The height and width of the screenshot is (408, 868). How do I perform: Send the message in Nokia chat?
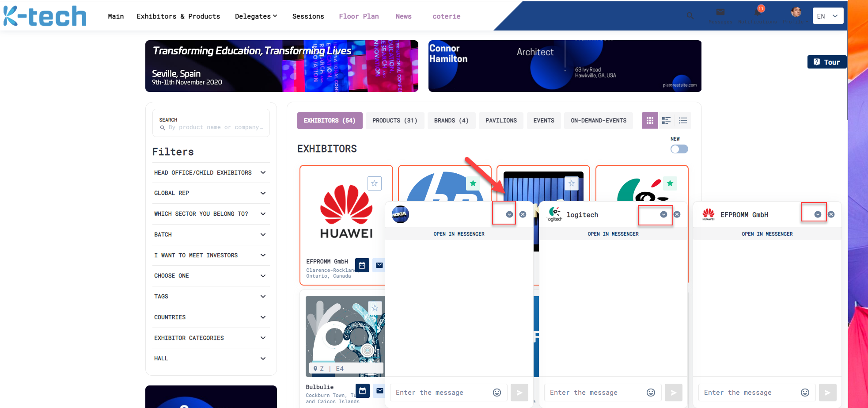click(x=519, y=393)
